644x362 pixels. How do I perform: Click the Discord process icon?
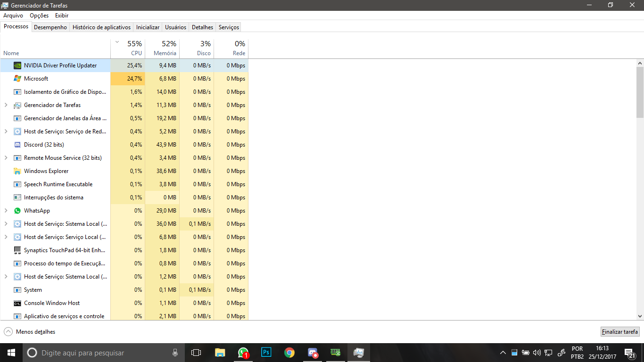(x=17, y=145)
